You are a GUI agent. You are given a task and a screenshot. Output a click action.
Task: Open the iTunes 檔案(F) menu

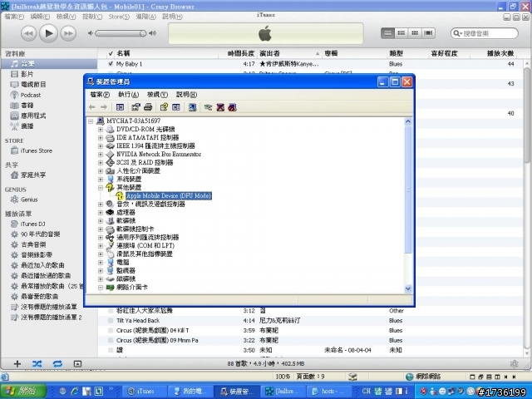14,17
